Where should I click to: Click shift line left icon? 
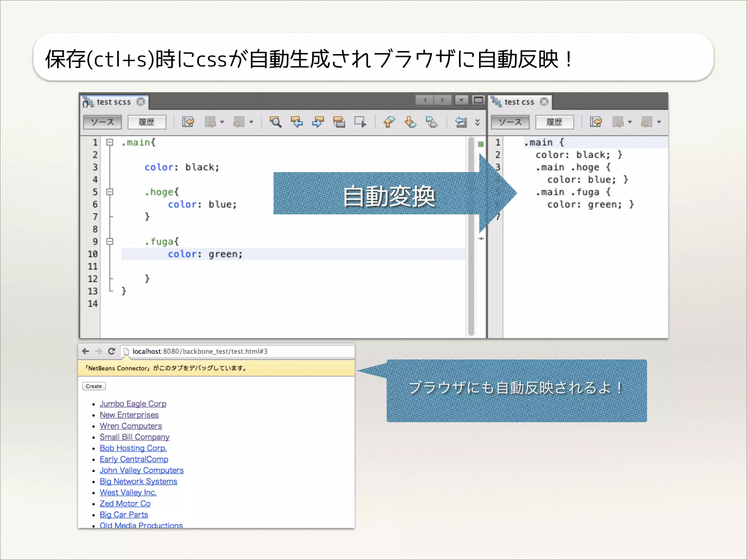461,122
